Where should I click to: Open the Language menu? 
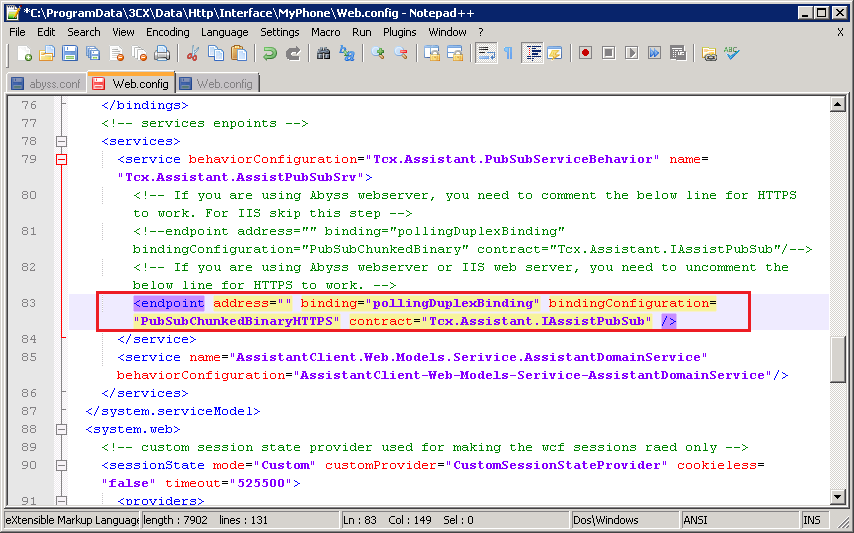pyautogui.click(x=224, y=32)
